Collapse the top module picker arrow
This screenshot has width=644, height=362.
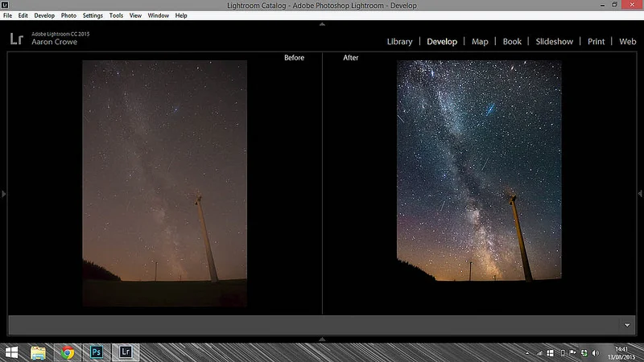click(322, 24)
